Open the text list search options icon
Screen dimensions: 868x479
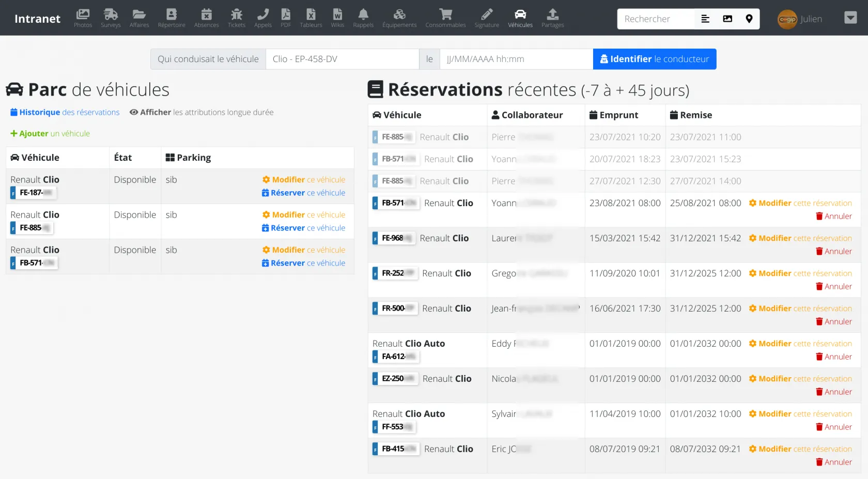click(705, 19)
